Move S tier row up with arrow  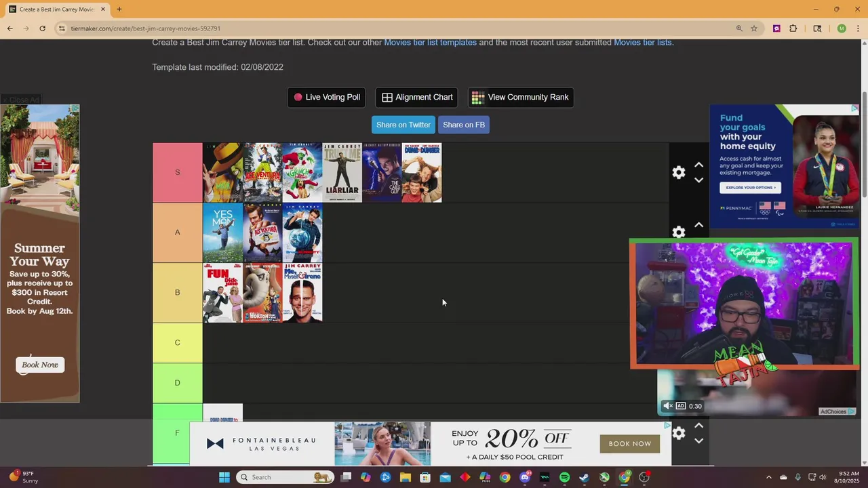pos(699,165)
